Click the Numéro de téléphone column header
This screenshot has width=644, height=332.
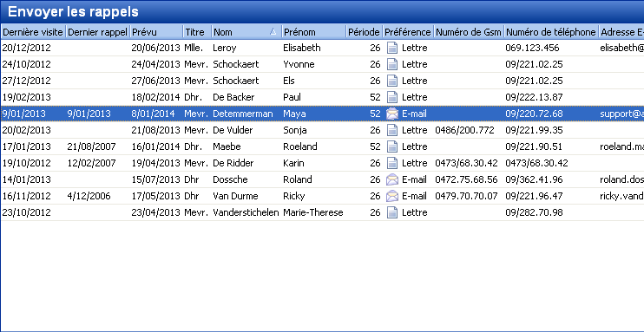[551, 31]
